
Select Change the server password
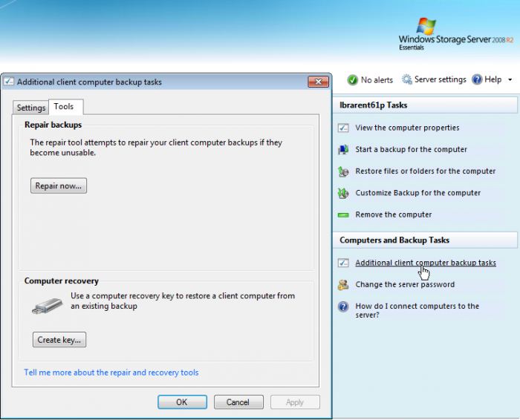point(405,284)
